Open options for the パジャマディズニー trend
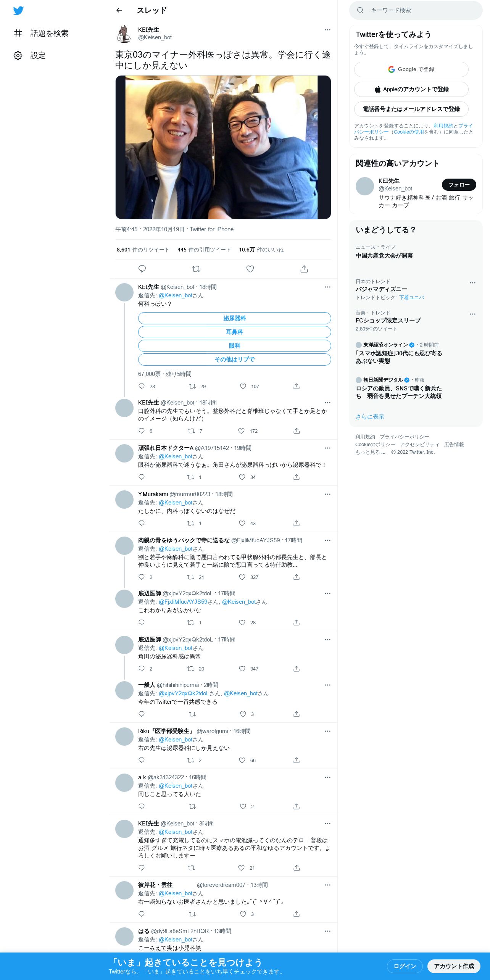Image resolution: width=490 pixels, height=980 pixels. [472, 283]
